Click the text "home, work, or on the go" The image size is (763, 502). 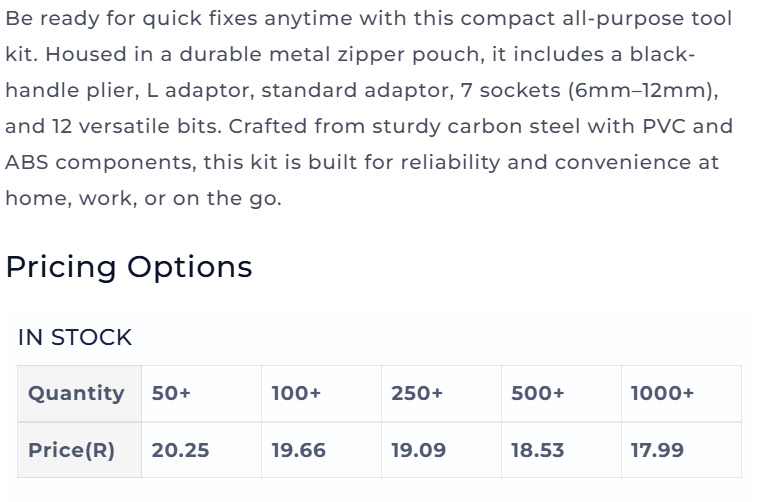point(141,198)
